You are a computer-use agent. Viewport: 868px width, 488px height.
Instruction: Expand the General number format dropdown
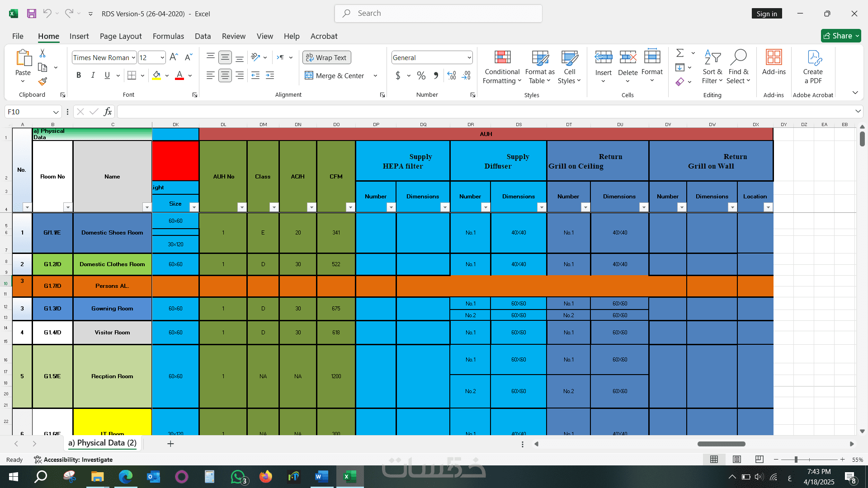pyautogui.click(x=469, y=57)
